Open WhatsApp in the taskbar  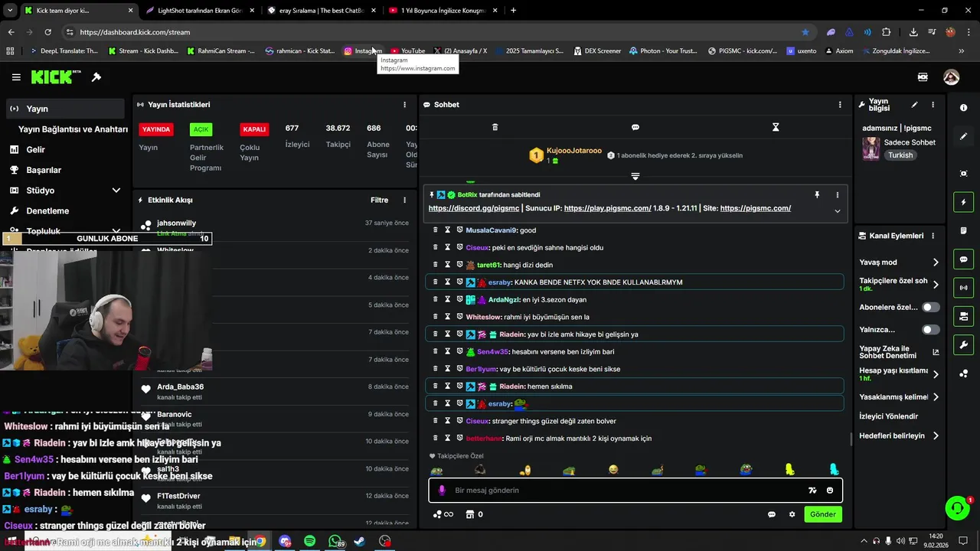(x=335, y=541)
